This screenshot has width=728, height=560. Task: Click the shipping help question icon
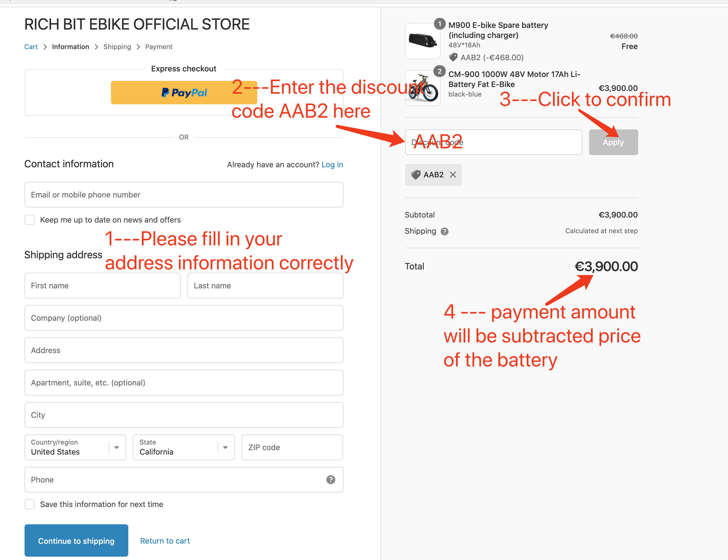click(x=444, y=231)
